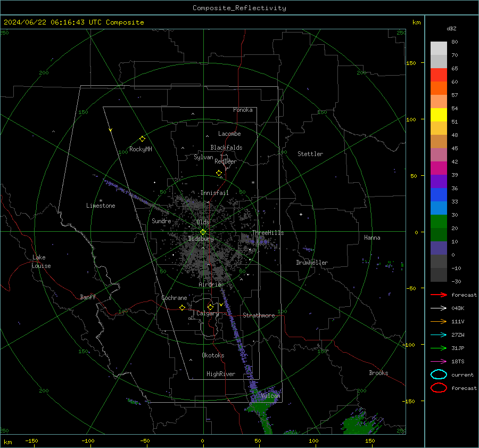
Task: Click the RedDeer label
Action: pos(226,161)
